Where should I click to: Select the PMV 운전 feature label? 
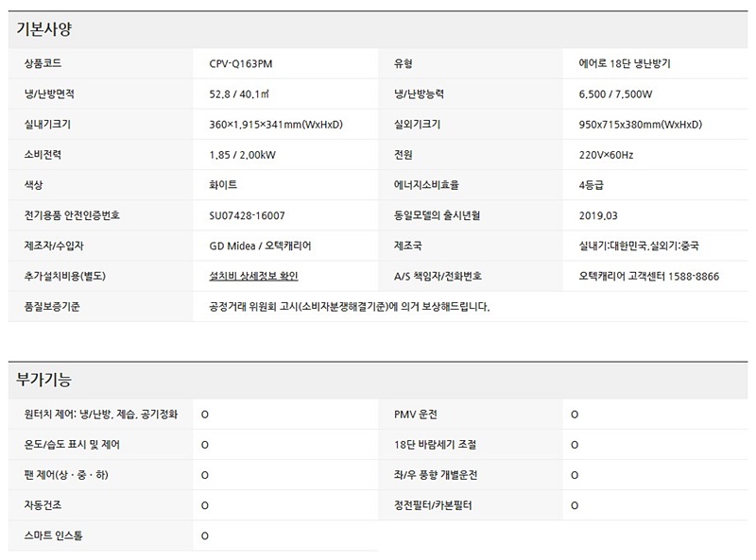click(416, 415)
